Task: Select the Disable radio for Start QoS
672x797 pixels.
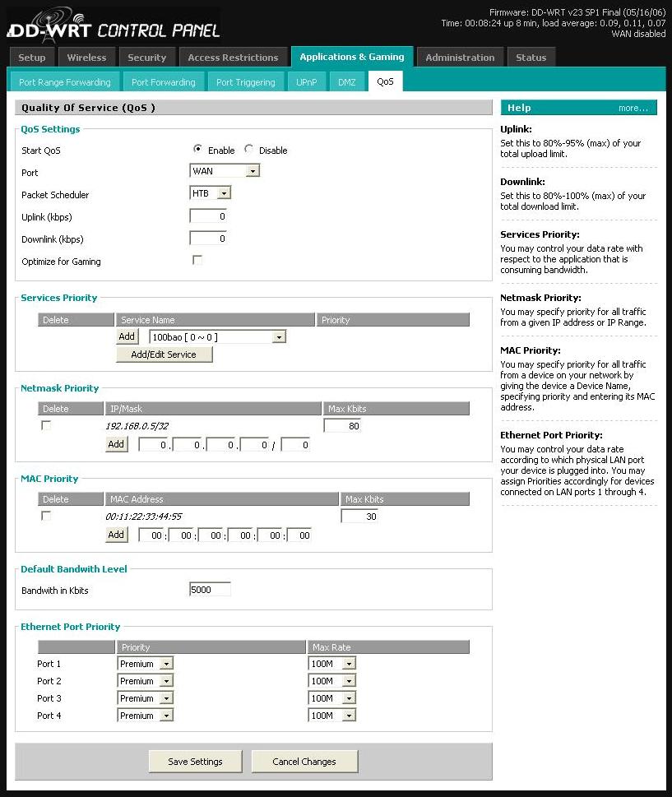Action: pos(248,149)
